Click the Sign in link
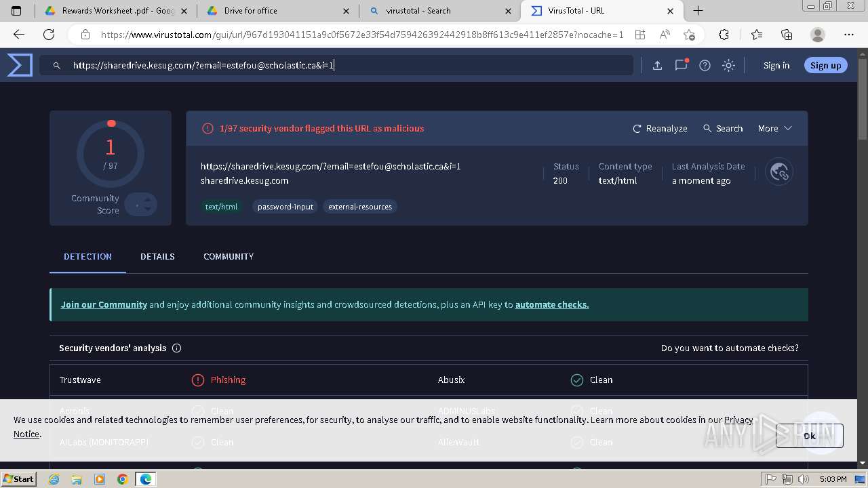Screen dimensions: 868x488 pos(776,65)
